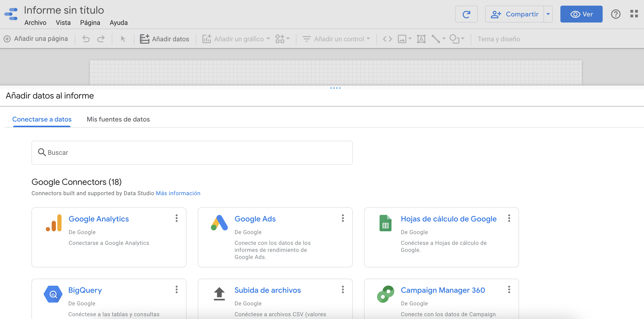The width and height of the screenshot is (644, 319).
Task: Click the undo arrow icon
Action: click(x=86, y=39)
